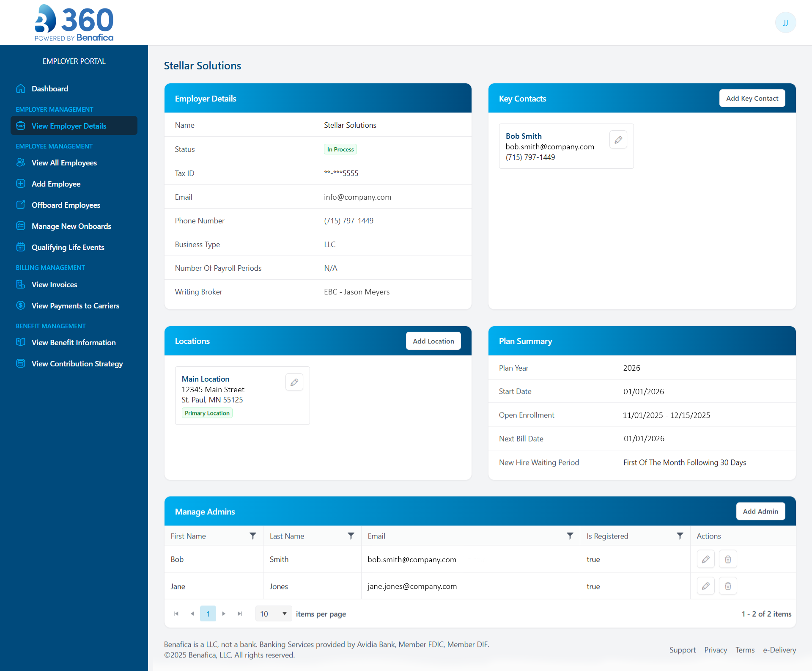Open the JJ profile avatar

coord(785,22)
